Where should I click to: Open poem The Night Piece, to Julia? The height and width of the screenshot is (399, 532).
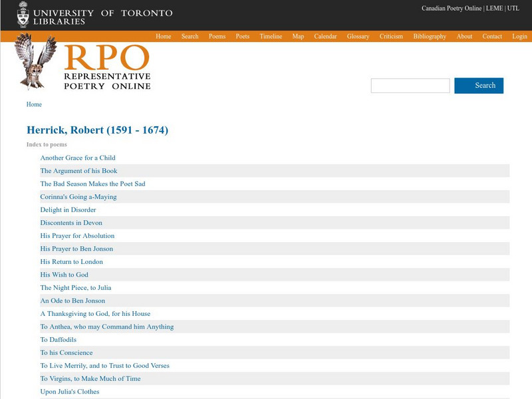click(76, 288)
